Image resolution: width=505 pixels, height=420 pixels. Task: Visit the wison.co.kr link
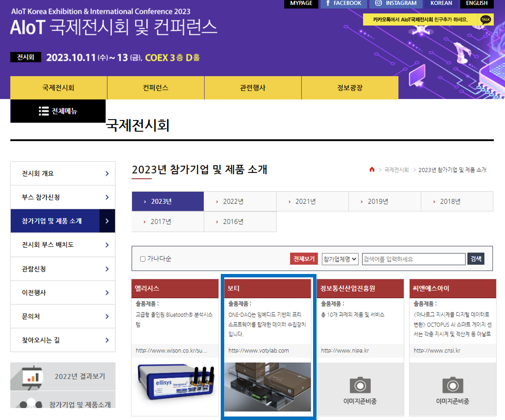171,350
